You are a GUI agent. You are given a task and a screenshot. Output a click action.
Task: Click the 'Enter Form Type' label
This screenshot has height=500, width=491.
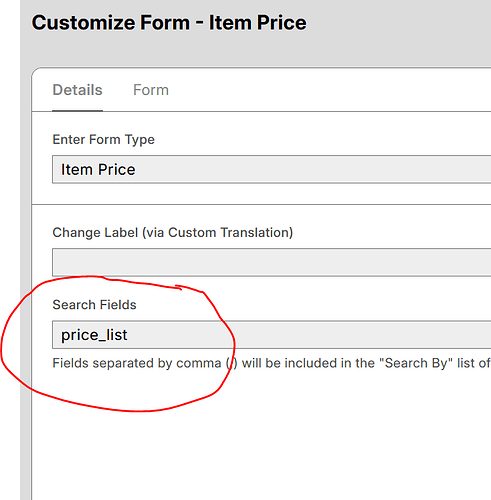[103, 140]
